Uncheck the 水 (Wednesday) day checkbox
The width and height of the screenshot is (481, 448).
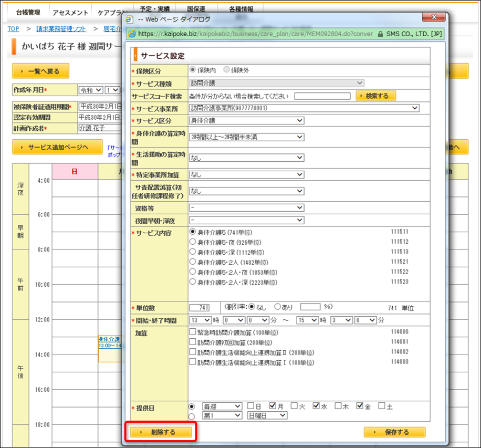coord(316,406)
